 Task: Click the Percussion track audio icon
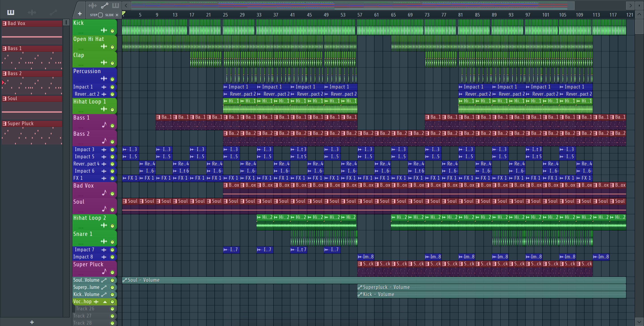[x=104, y=79]
